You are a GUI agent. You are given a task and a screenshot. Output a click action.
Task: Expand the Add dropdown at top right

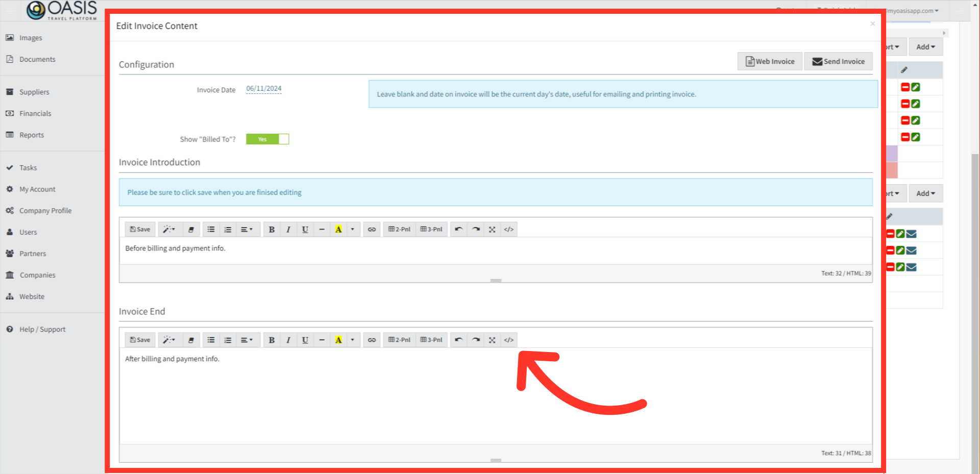click(x=925, y=46)
